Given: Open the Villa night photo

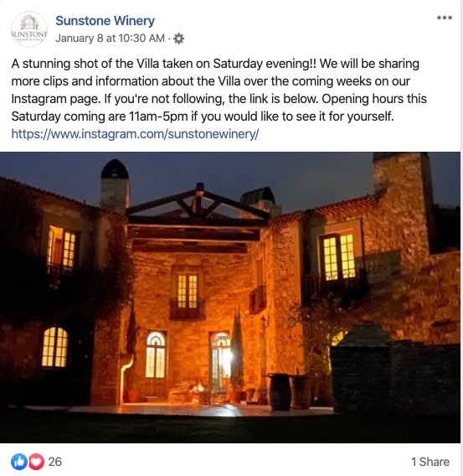Looking at the screenshot, I should tap(230, 297).
